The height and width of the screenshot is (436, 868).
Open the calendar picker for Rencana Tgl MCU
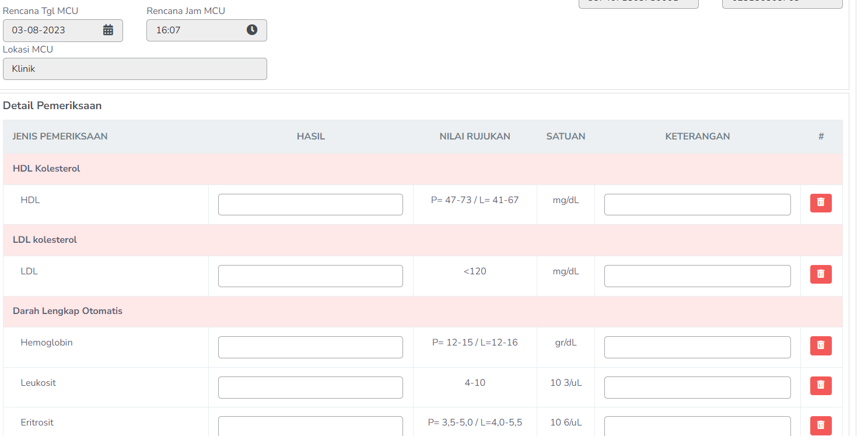108,30
